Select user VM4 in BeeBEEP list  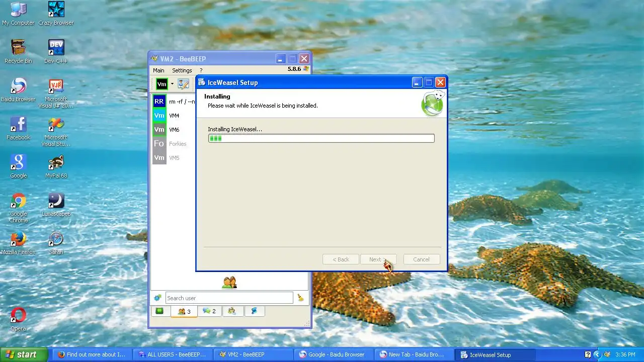[x=174, y=116]
